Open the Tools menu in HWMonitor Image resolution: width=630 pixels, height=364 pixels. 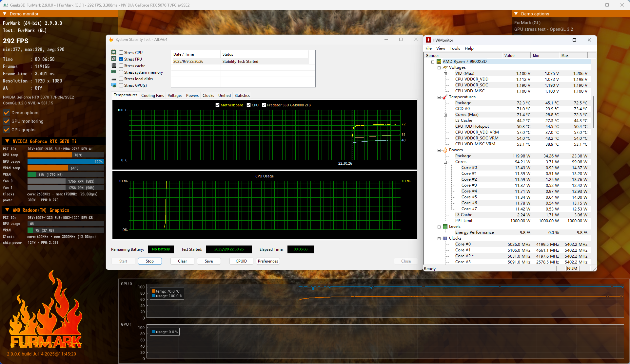pyautogui.click(x=455, y=48)
